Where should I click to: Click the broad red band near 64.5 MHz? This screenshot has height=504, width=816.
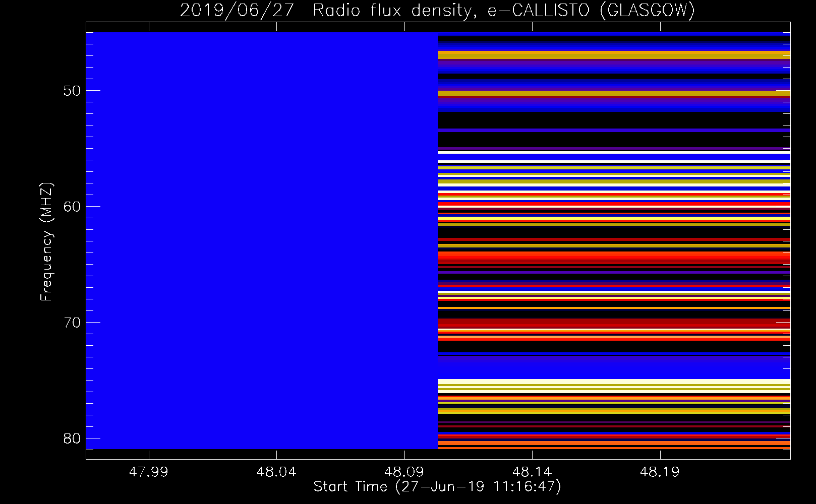point(614,258)
